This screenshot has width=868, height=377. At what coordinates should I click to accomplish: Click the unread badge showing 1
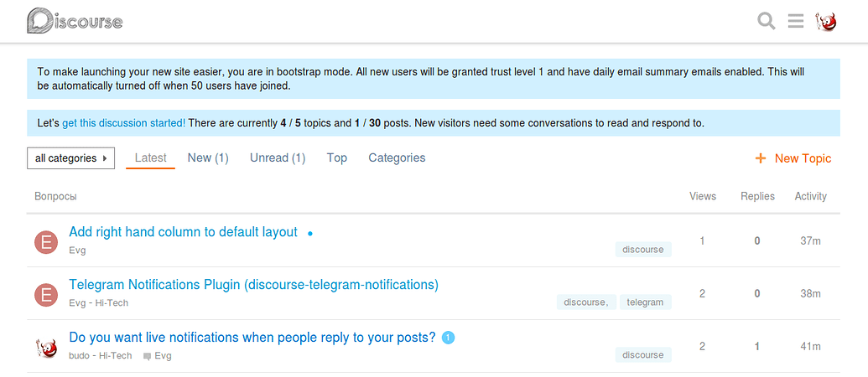coord(448,338)
